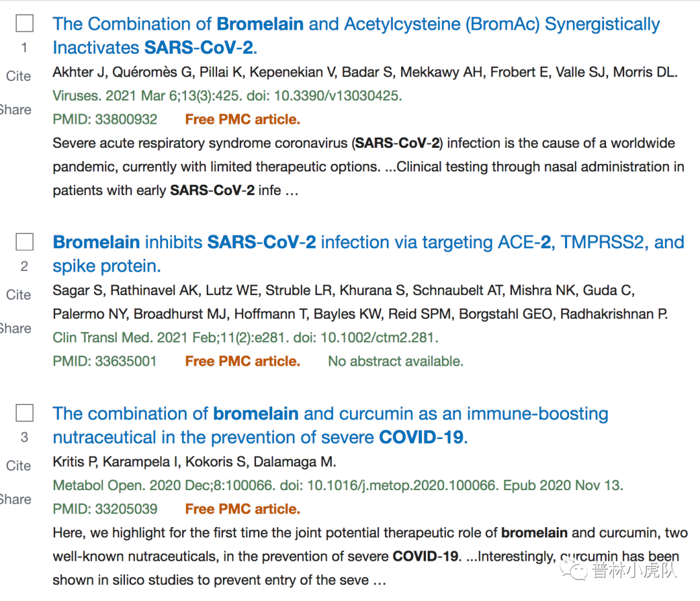Share the third search result
The height and width of the screenshot is (601, 700).
(x=16, y=499)
